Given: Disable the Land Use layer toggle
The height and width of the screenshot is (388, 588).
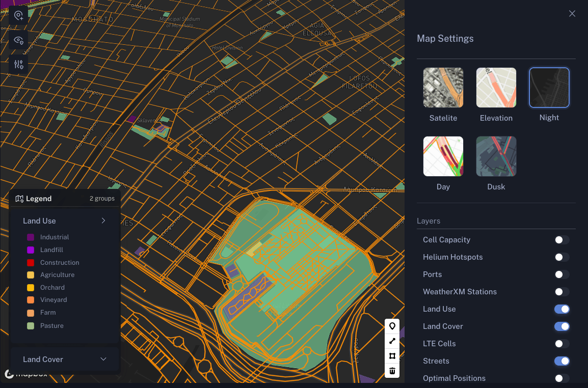Looking at the screenshot, I should (x=562, y=309).
